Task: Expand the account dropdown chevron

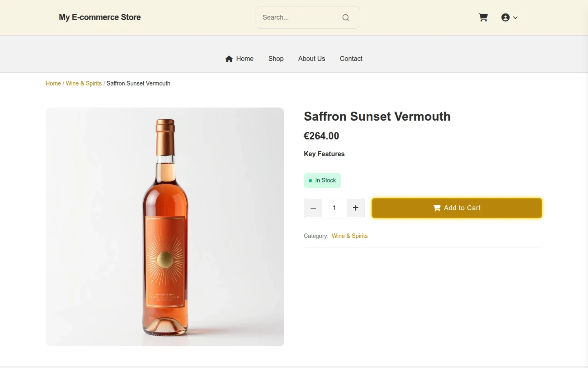Action: tap(515, 18)
